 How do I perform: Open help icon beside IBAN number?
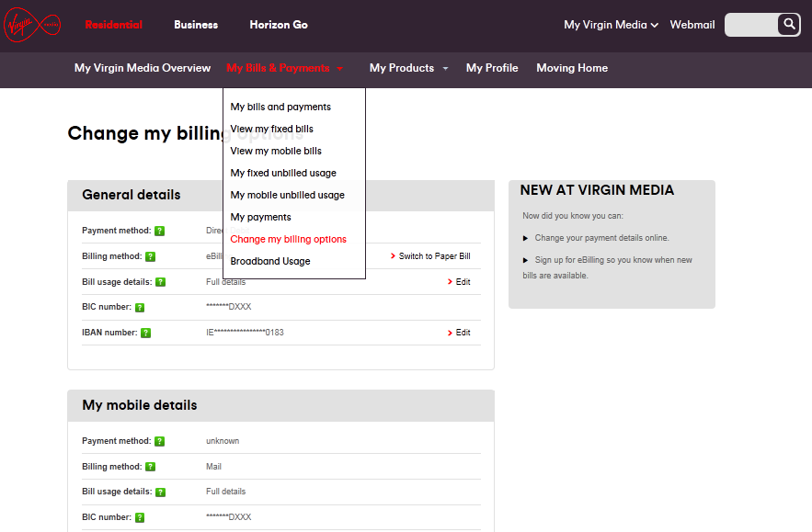coord(146,333)
